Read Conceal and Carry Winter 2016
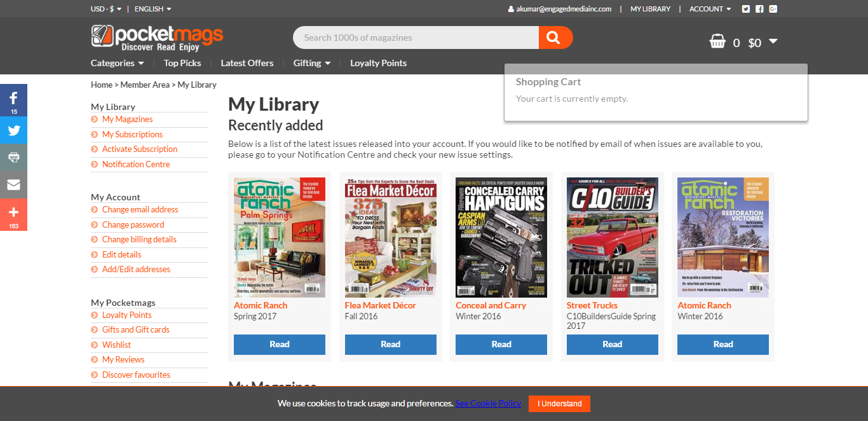The width and height of the screenshot is (868, 421). tap(501, 345)
